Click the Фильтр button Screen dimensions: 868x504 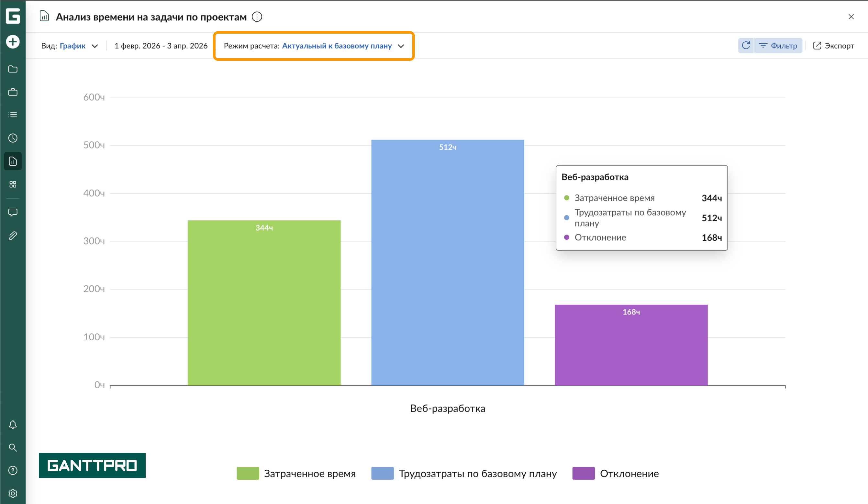click(x=778, y=46)
